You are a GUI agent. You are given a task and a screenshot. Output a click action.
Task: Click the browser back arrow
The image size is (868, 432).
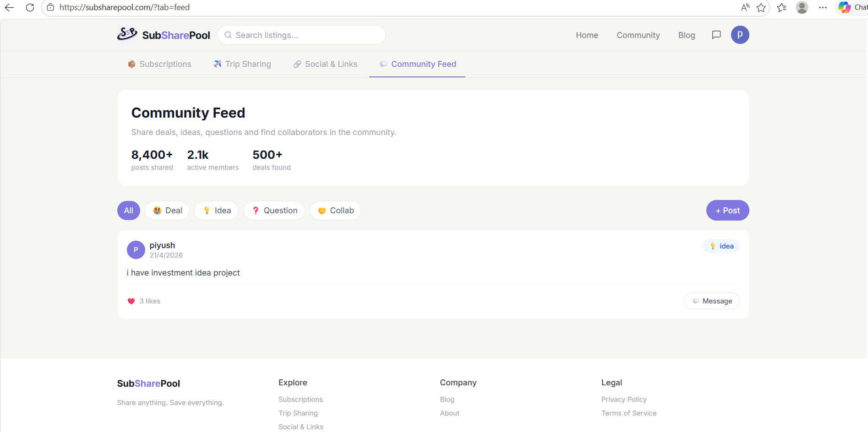[9, 7]
